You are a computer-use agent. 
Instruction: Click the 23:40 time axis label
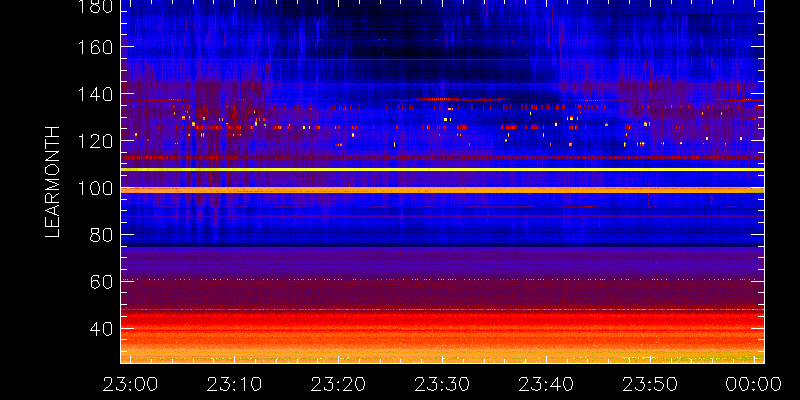pos(546,384)
